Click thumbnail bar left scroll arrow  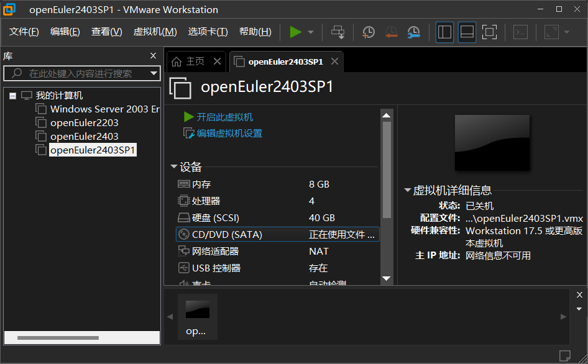(170, 317)
